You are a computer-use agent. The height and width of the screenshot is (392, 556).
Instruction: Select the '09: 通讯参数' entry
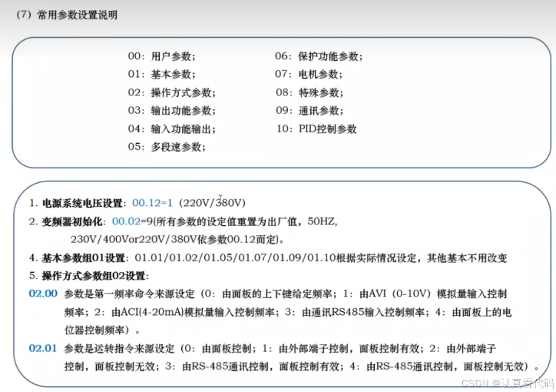click(x=309, y=111)
